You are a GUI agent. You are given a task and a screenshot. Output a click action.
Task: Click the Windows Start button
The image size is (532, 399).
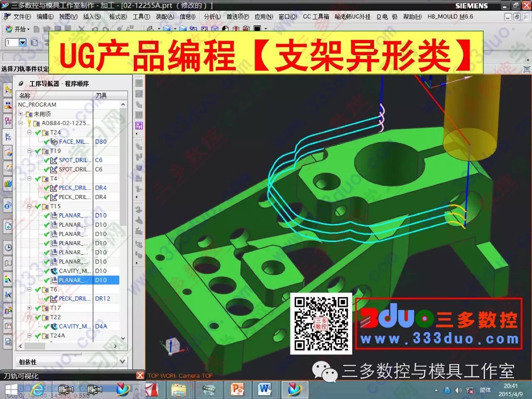[x=11, y=390]
